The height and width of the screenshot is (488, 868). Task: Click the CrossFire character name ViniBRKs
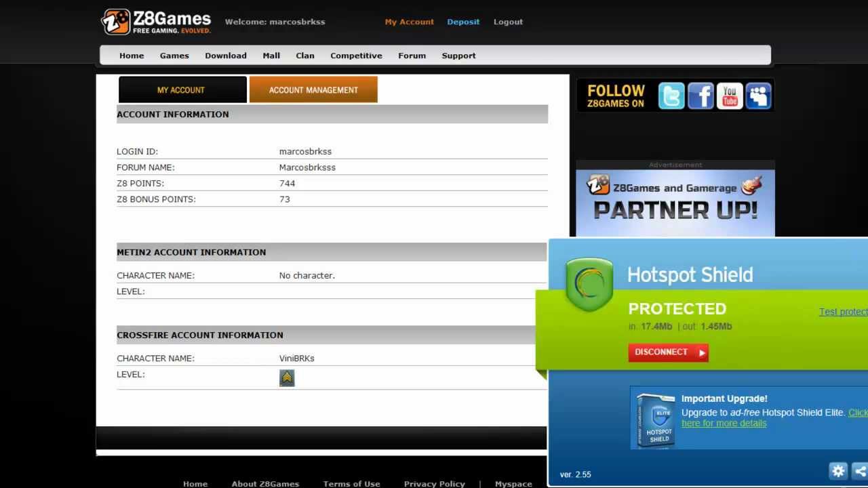click(x=296, y=358)
